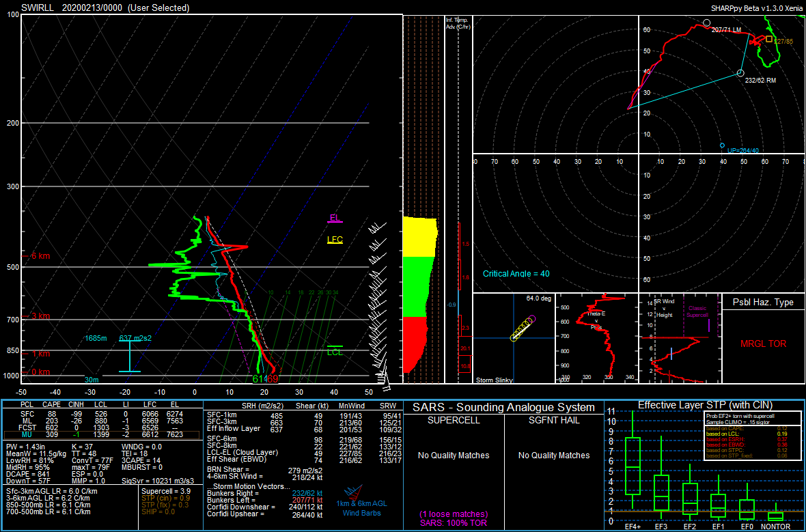Click the BRN Shear = 279 m2/s2 row
Image resolution: width=806 pixels, height=532 pixels.
[x=265, y=471]
